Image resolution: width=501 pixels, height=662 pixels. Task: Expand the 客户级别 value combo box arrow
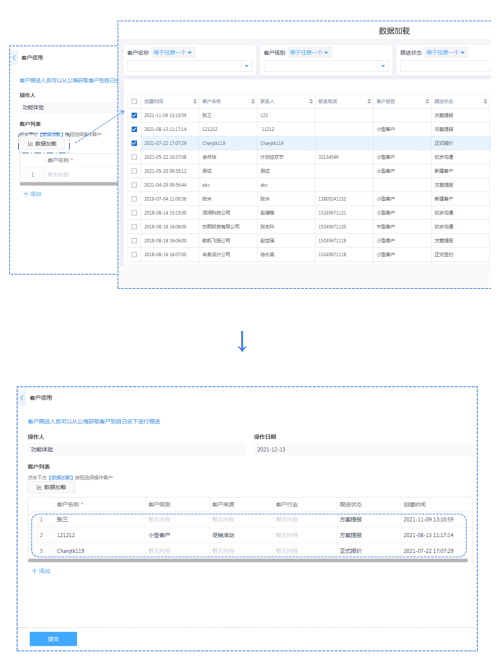pos(383,66)
